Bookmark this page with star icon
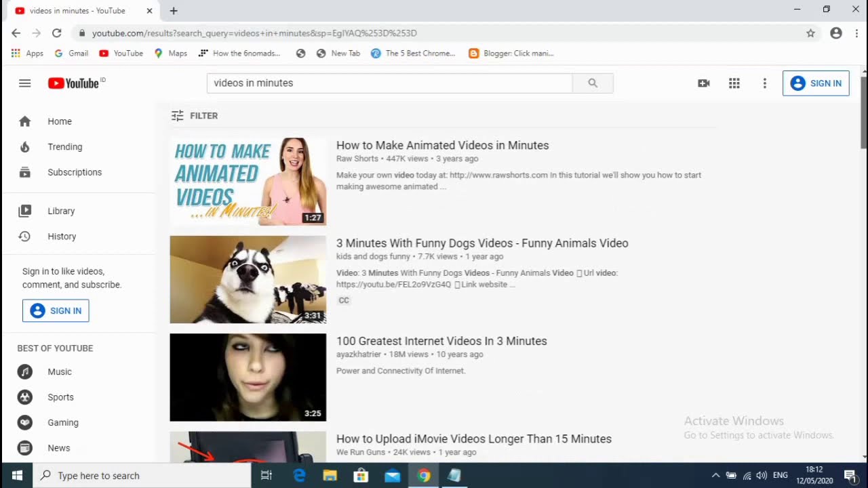868x488 pixels. point(810,33)
